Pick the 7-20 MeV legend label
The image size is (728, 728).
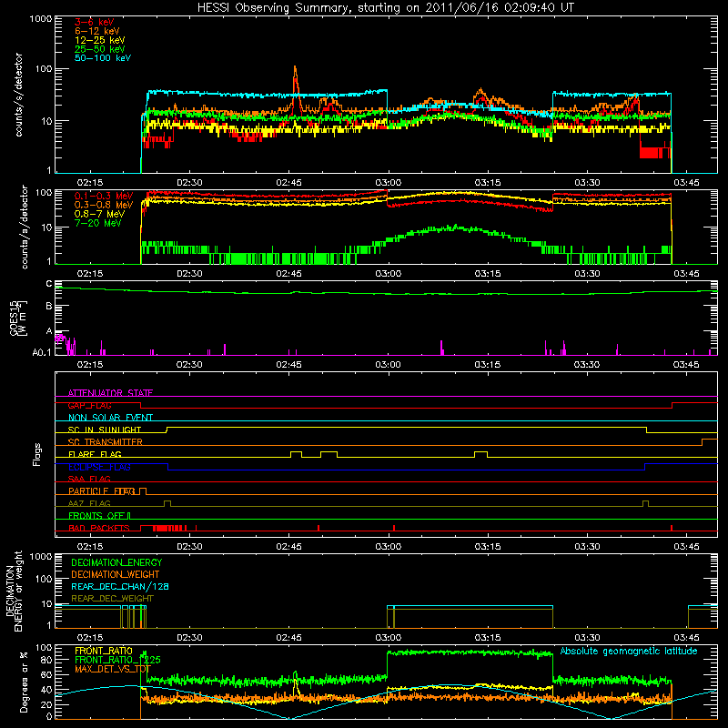98,223
